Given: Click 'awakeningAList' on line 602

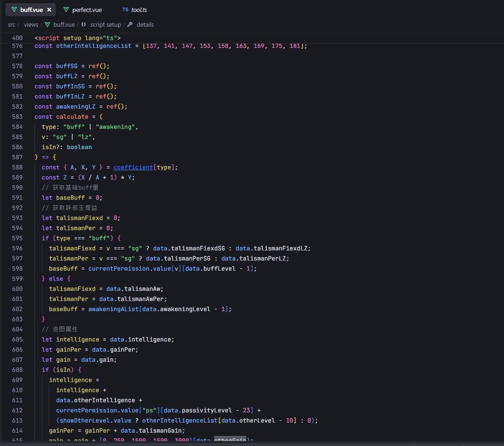Looking at the screenshot, I should tap(113, 309).
